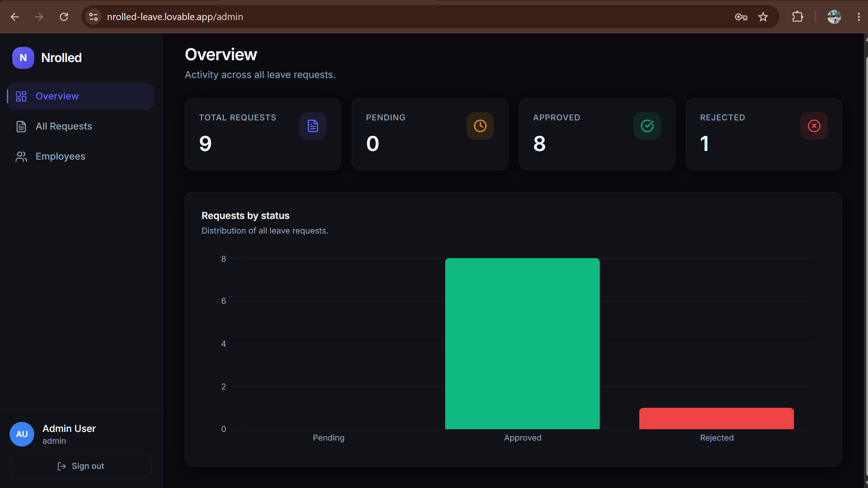Sign out of the admin account

(x=80, y=466)
